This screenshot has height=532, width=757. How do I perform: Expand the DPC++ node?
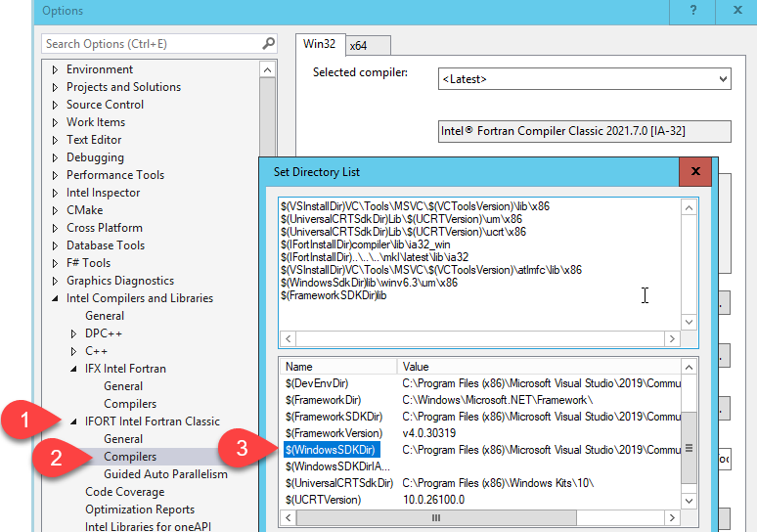tap(73, 333)
